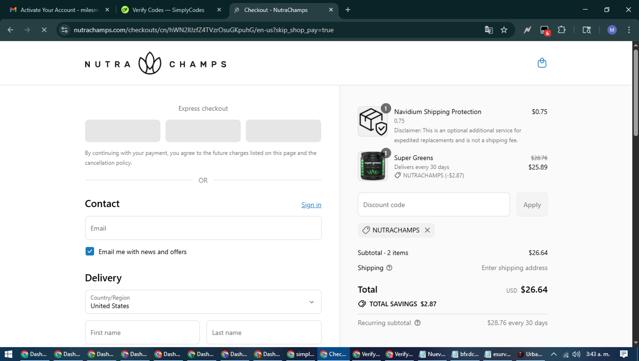
Task: Open the Chrome profile avatar
Action: point(612,30)
